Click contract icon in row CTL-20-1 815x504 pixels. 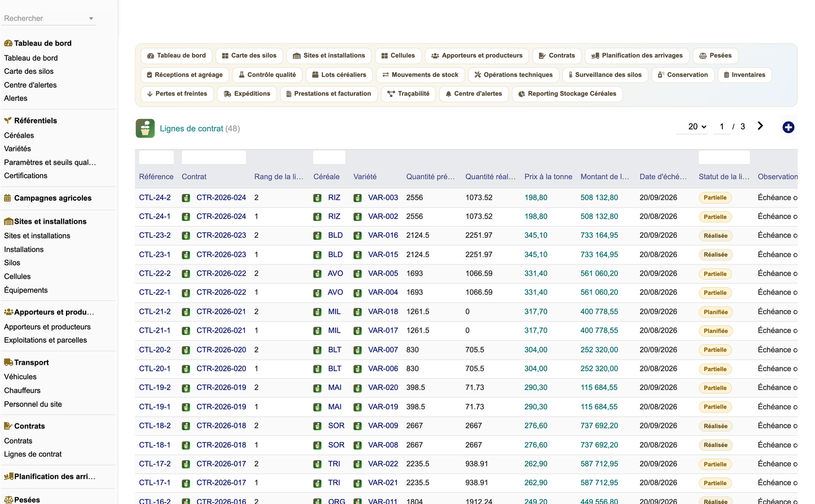point(186,369)
